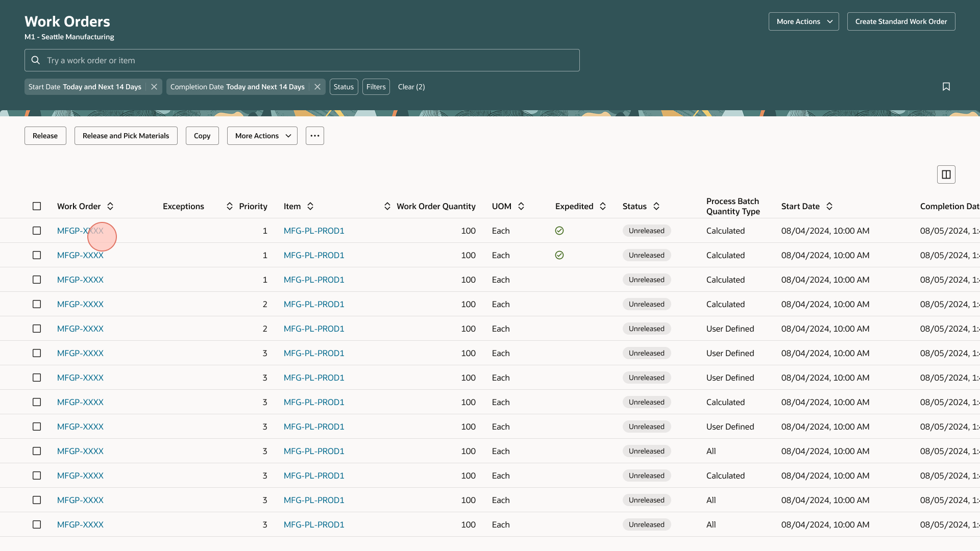This screenshot has width=980, height=551.
Task: Sort by the Start Date column
Action: [x=829, y=206]
